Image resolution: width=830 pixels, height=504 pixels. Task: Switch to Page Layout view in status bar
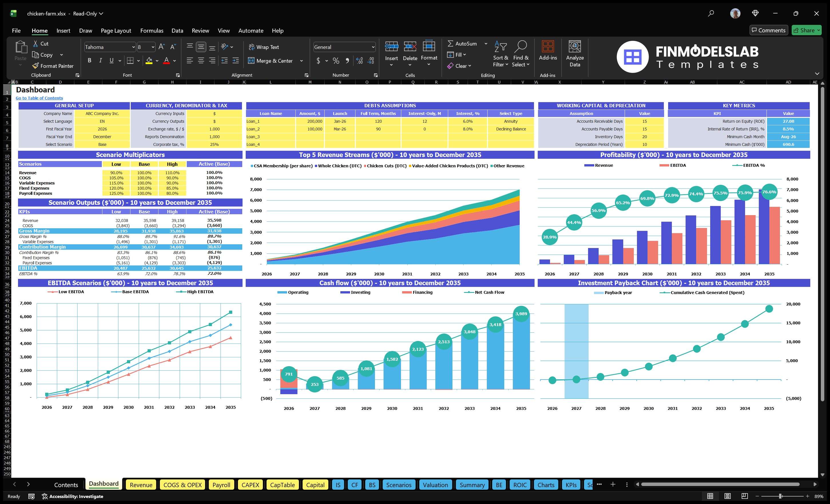point(727,496)
